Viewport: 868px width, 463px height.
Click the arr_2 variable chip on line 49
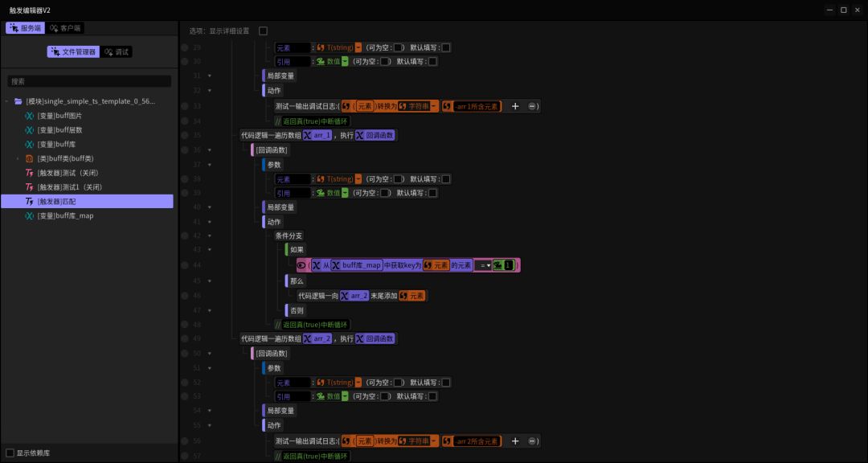click(317, 338)
